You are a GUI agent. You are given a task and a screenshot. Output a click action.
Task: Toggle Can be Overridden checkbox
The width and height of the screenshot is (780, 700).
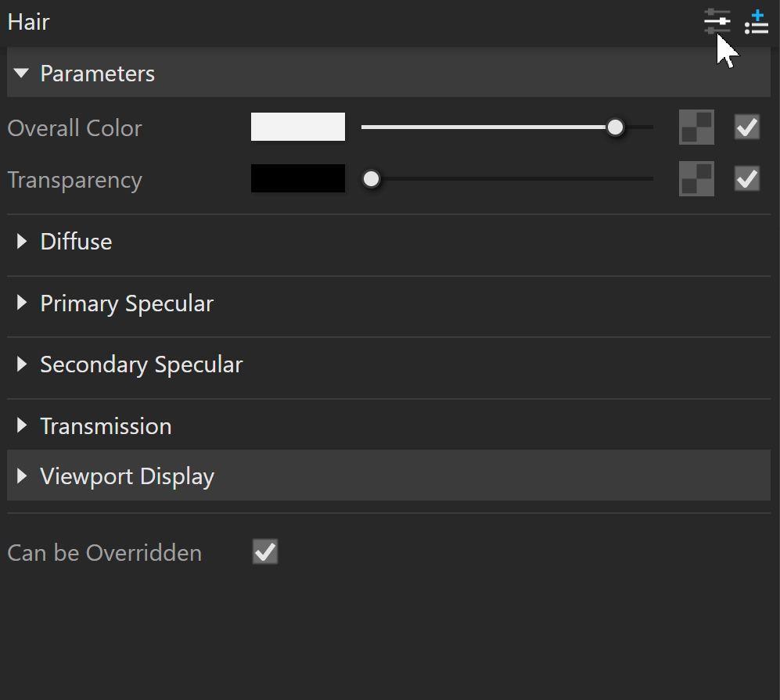pyautogui.click(x=265, y=552)
